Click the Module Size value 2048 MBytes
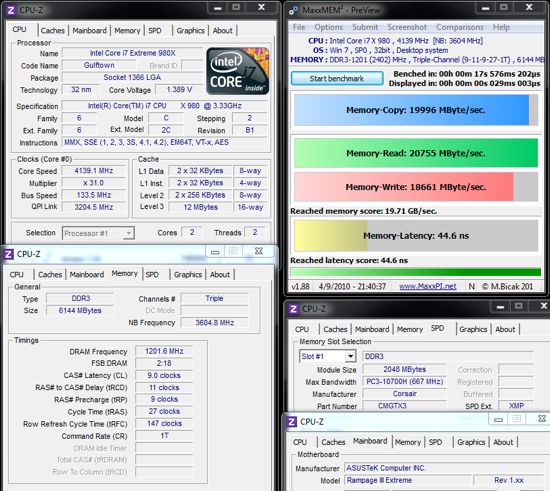This screenshot has width=550, height=491. click(404, 369)
